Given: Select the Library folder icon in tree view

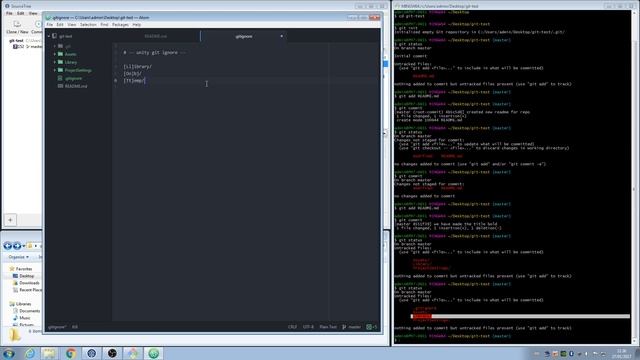Looking at the screenshot, I should [x=60, y=62].
